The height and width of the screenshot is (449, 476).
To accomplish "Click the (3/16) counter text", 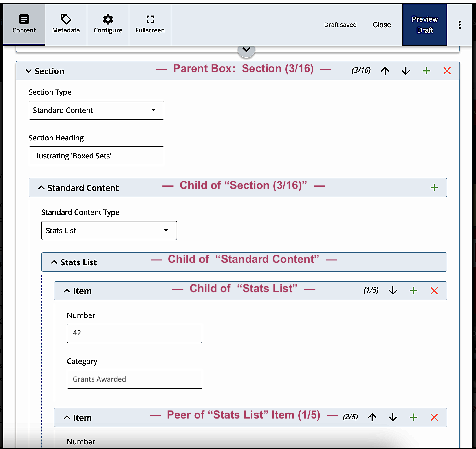I will click(x=361, y=70).
